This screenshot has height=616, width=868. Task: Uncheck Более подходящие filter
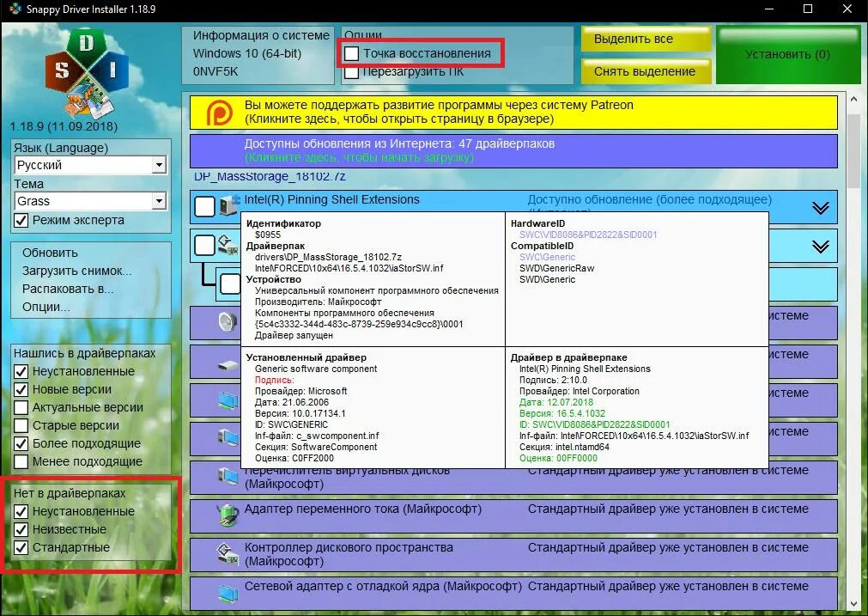[21, 443]
